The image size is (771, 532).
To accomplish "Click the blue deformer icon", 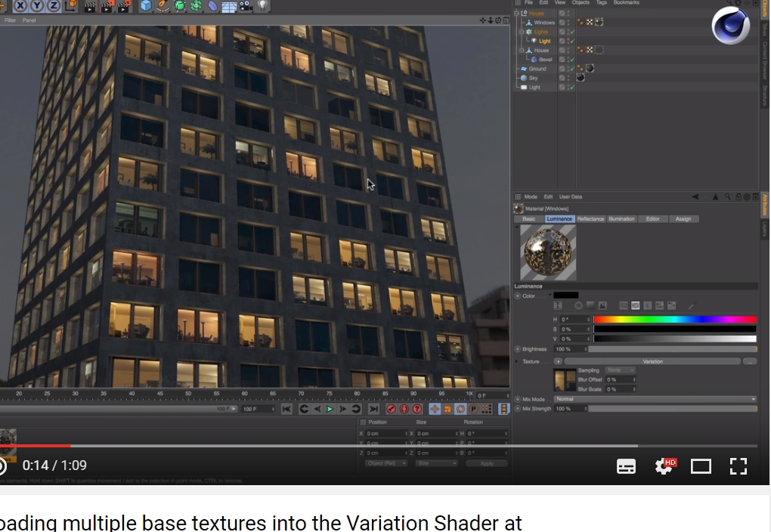I will (212, 6).
